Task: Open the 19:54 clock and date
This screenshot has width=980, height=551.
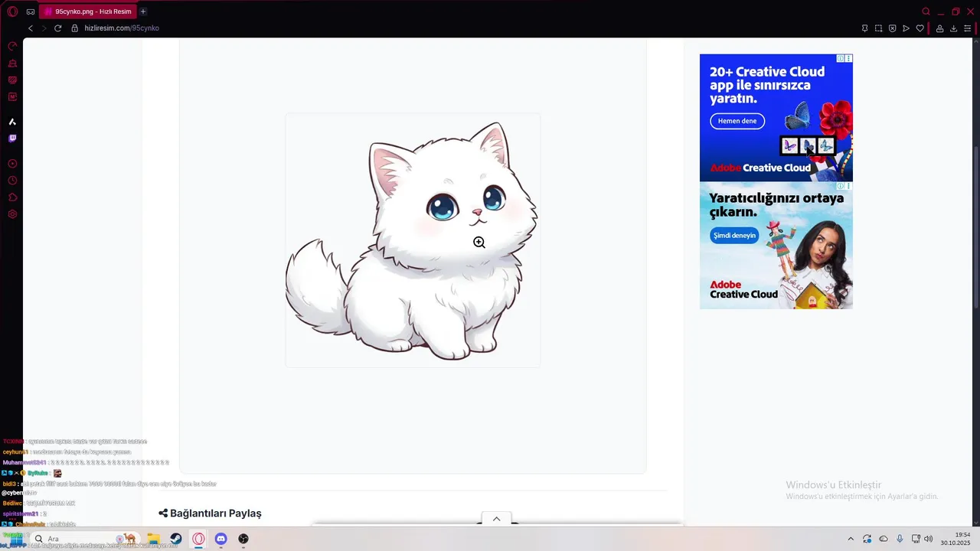Action: pos(955,539)
